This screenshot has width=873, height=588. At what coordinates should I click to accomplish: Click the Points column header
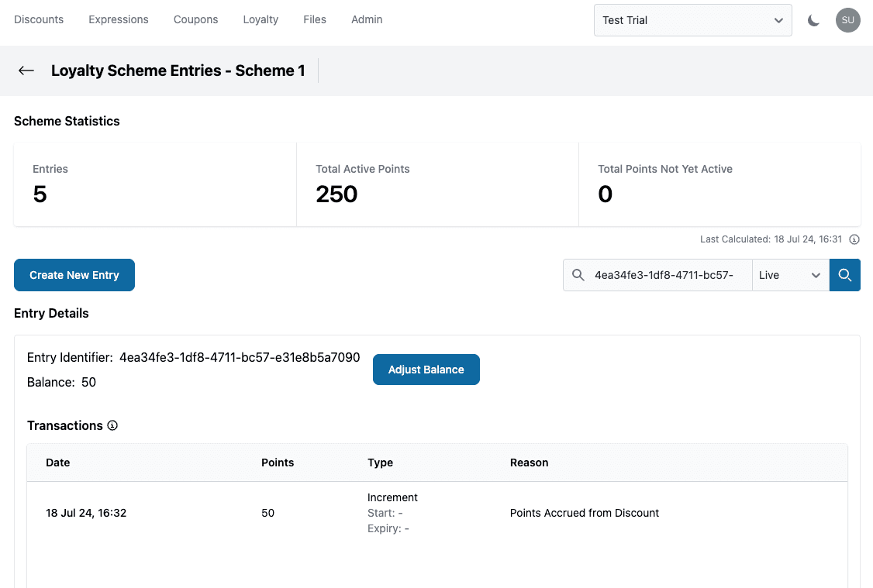click(278, 462)
